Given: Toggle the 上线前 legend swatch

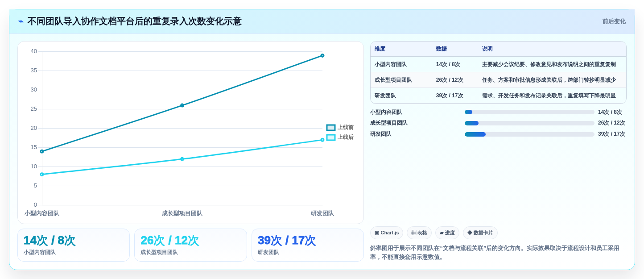Looking at the screenshot, I should (330, 128).
